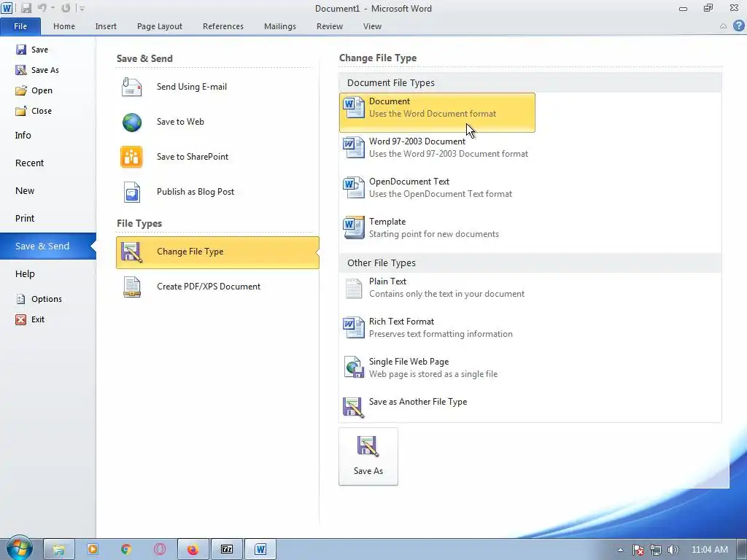Go to the Mailings tab

(x=280, y=26)
